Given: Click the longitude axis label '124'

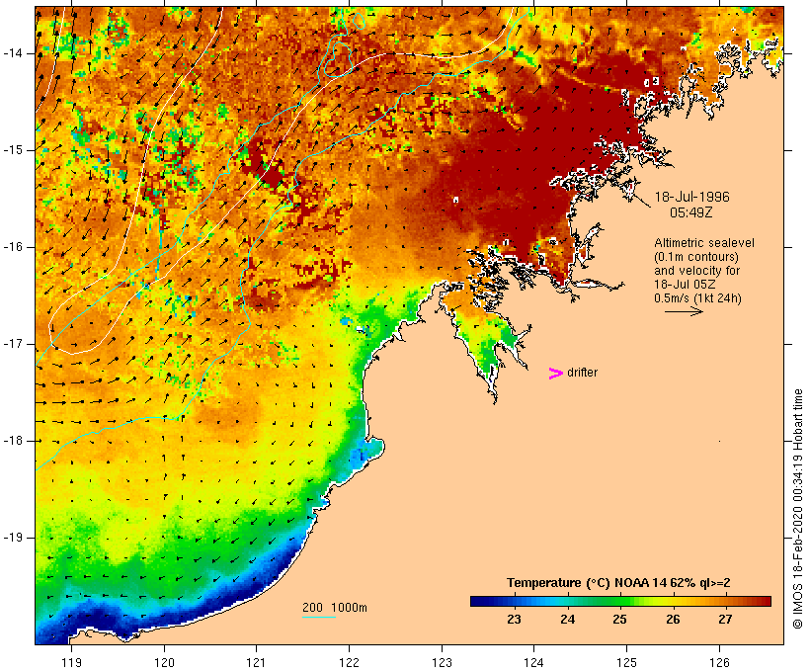Looking at the screenshot, I should pos(533,662).
